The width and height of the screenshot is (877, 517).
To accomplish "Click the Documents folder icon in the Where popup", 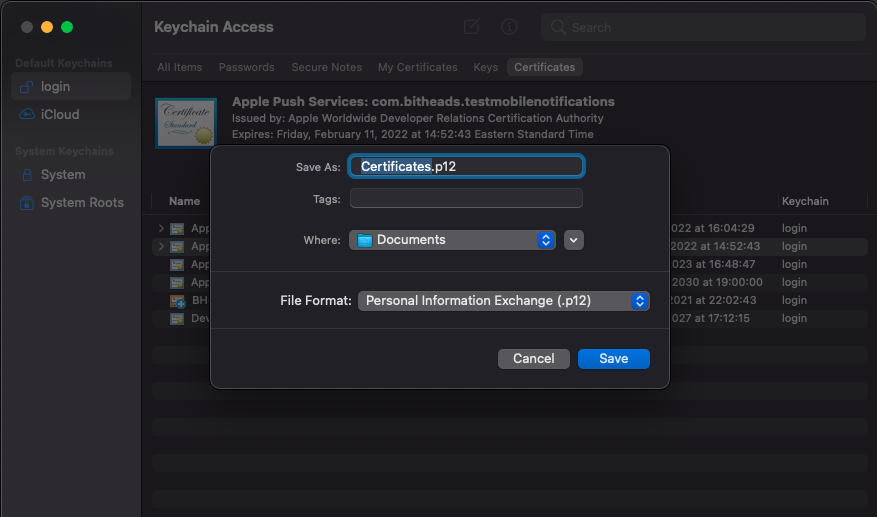I will pos(365,240).
